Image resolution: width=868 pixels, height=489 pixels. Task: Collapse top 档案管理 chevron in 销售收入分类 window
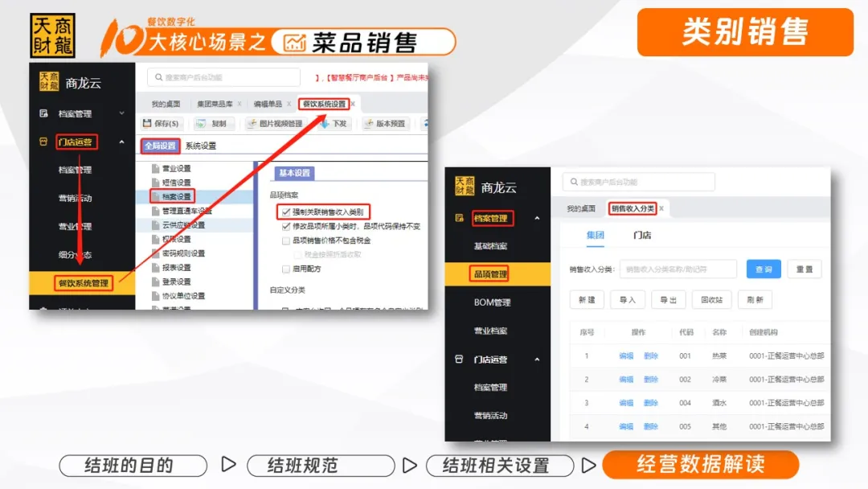pyautogui.click(x=537, y=218)
